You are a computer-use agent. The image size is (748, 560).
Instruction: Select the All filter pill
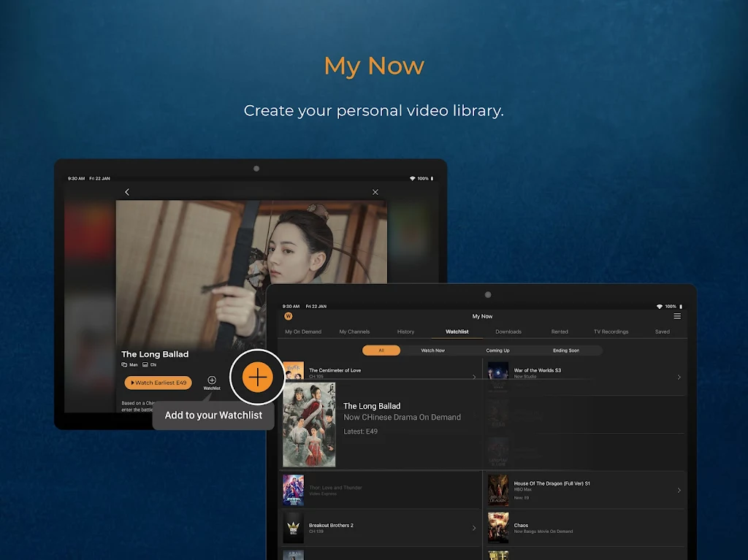(381, 350)
